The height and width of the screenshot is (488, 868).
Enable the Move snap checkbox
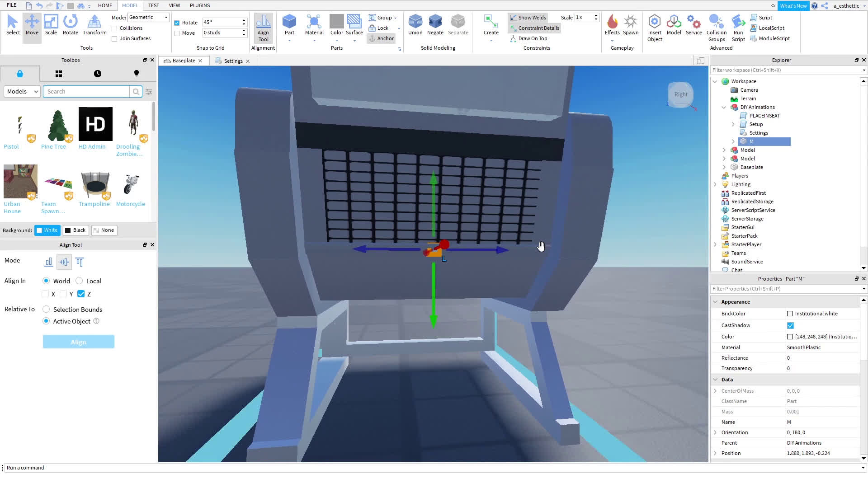(x=177, y=33)
